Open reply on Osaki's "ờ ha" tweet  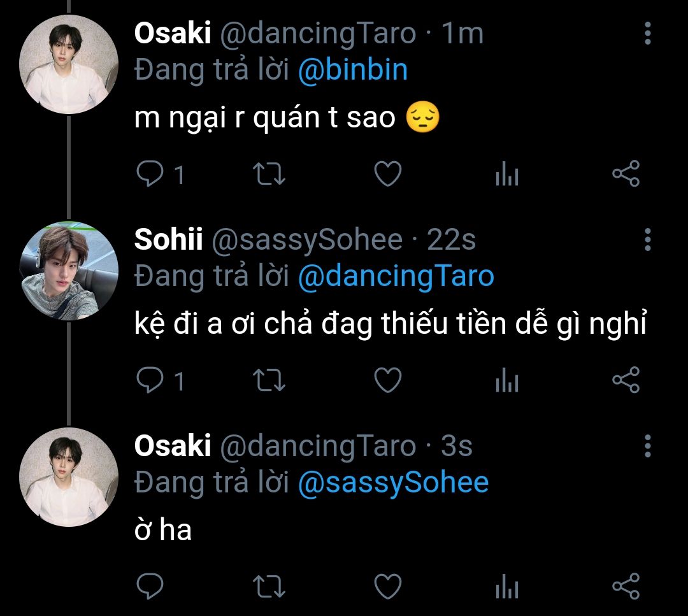(150, 586)
